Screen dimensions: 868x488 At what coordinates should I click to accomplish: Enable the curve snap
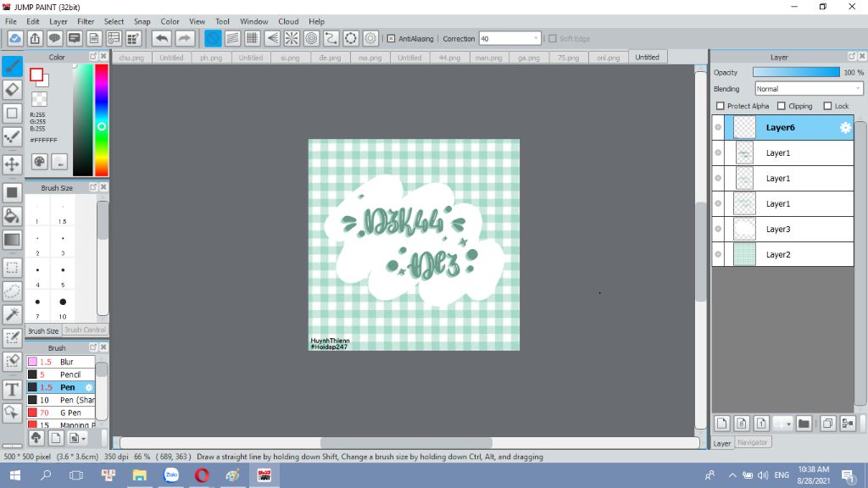pos(331,38)
